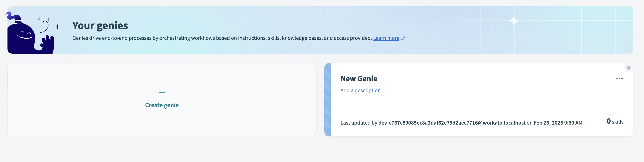Open the three-dot menu on New Genie
644x162 pixels.
(x=619, y=78)
